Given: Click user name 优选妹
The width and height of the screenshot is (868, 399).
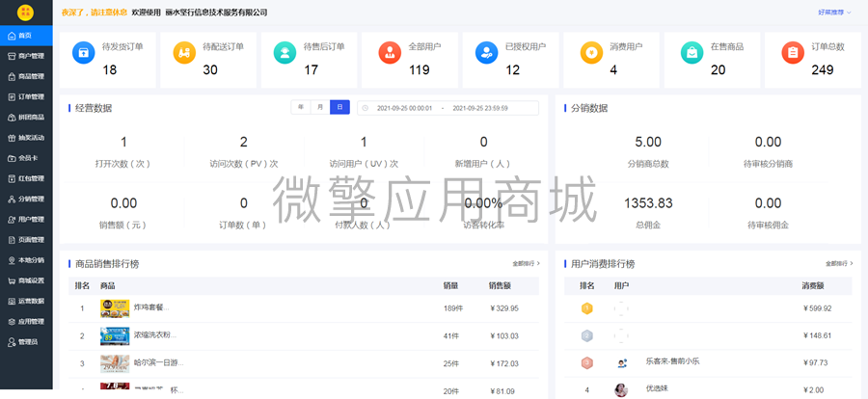Looking at the screenshot, I should click(x=657, y=388).
